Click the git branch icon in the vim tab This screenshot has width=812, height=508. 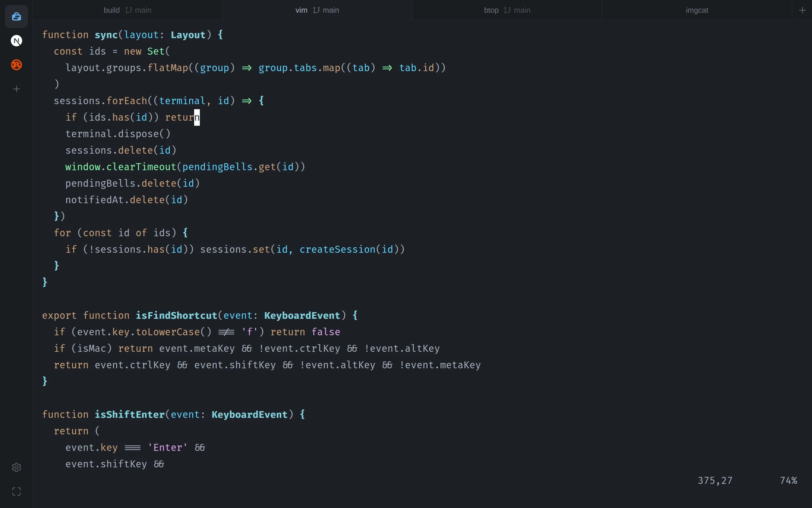pos(316,10)
